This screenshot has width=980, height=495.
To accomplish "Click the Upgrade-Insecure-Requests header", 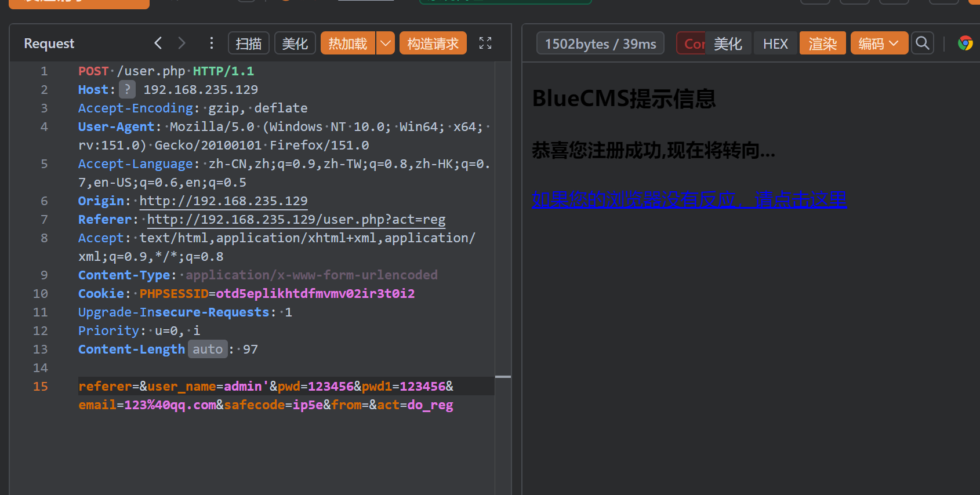I will click(174, 312).
